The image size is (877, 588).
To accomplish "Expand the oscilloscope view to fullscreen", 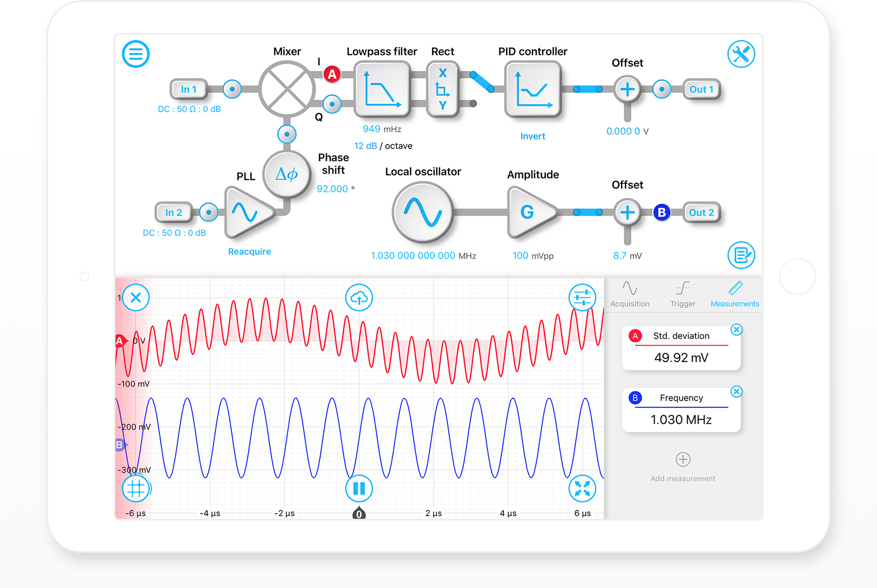I will point(582,489).
